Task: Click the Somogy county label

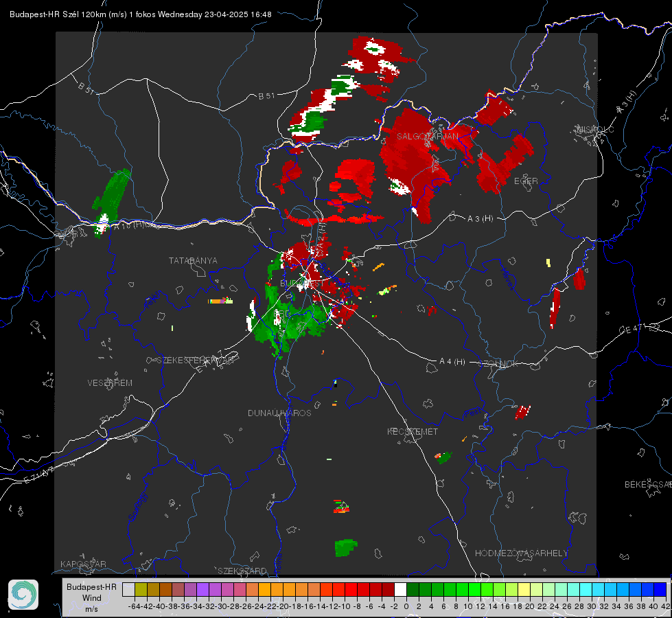Action: pos(137,507)
